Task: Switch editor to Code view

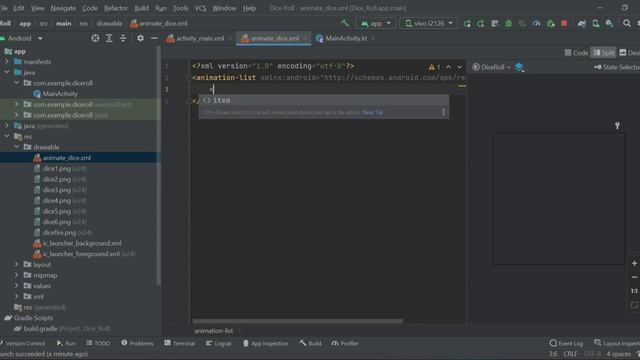Action: pyautogui.click(x=576, y=53)
